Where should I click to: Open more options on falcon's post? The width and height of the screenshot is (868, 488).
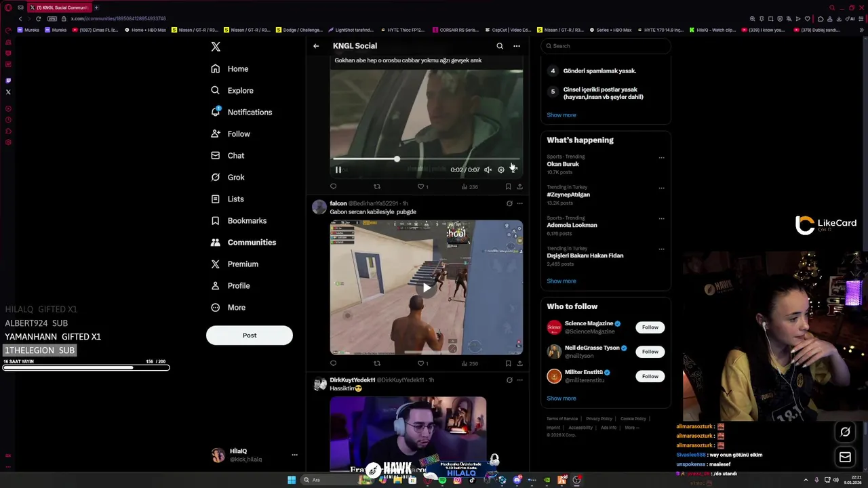(520, 203)
